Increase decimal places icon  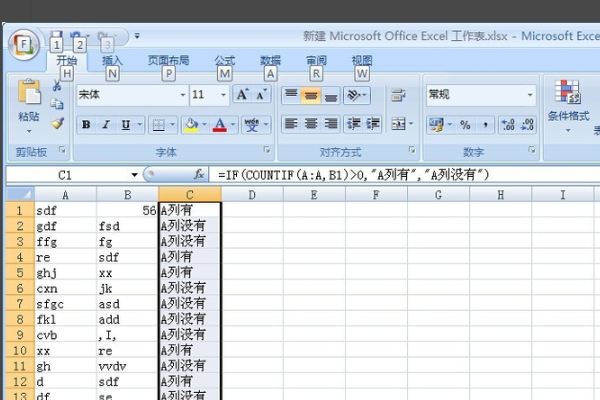[x=508, y=124]
